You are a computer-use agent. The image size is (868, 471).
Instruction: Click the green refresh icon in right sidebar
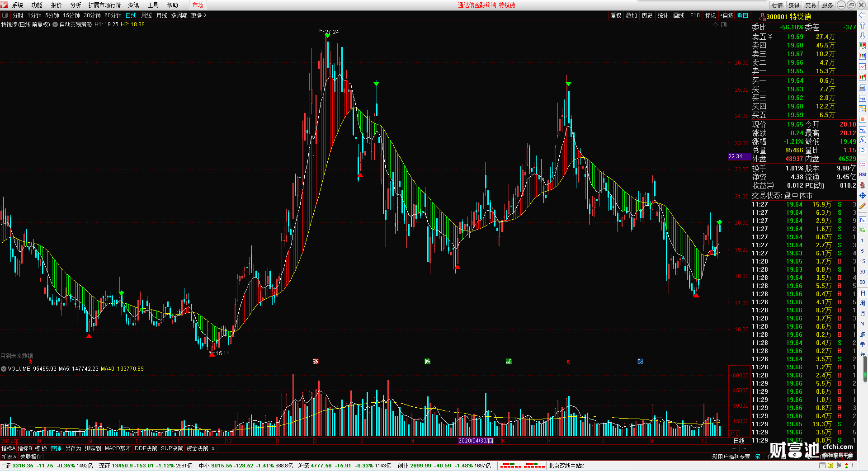point(862,230)
